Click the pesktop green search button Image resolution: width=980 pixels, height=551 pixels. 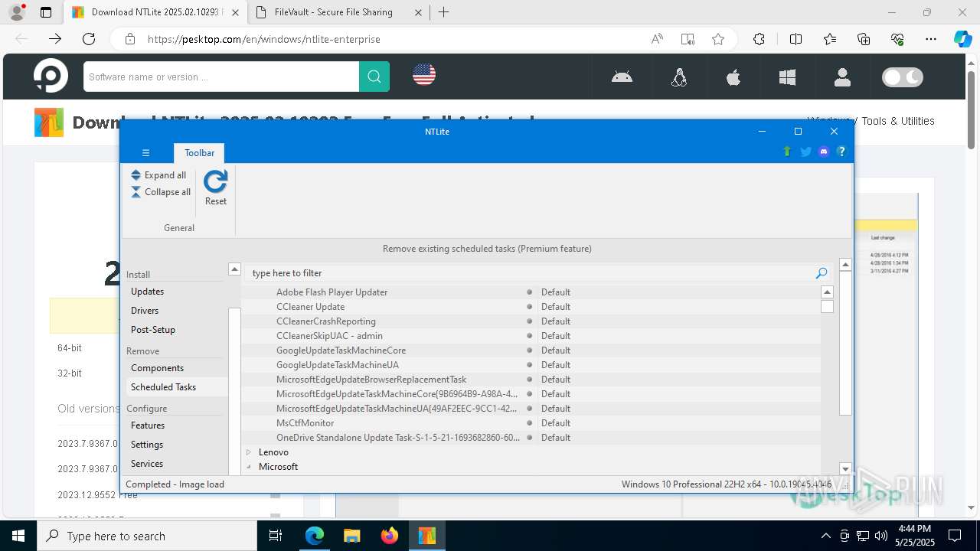coord(374,77)
